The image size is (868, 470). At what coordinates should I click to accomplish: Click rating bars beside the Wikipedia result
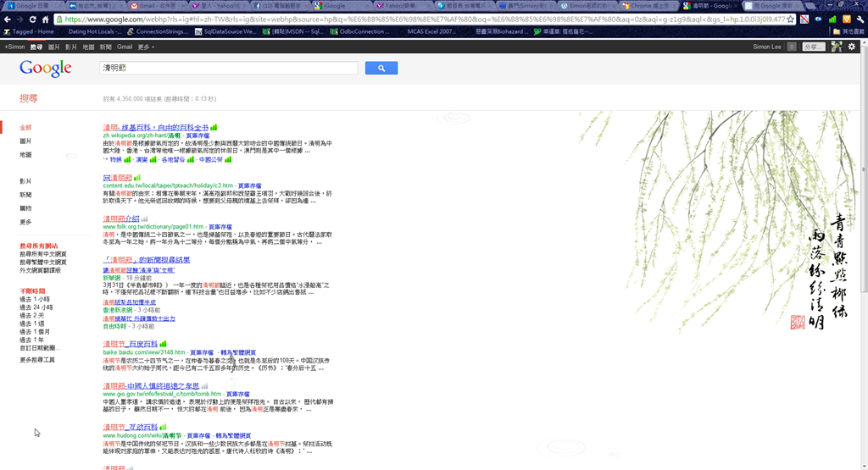(x=214, y=128)
